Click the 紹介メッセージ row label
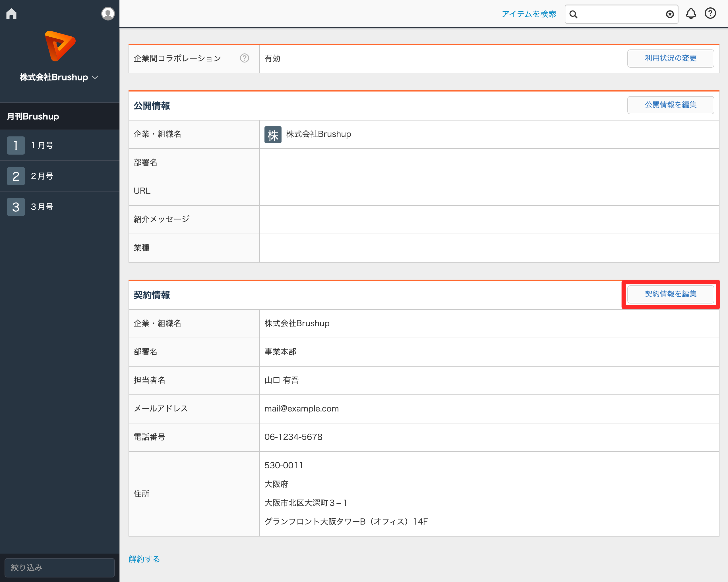Viewport: 728px width, 582px height. click(x=162, y=219)
